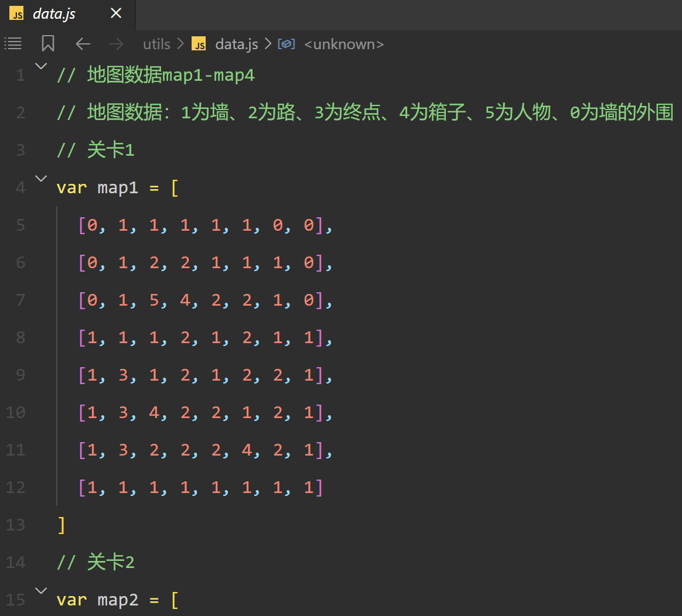Collapse the map2 array at line 15
Viewport: 682px width, 616px height.
(x=40, y=590)
